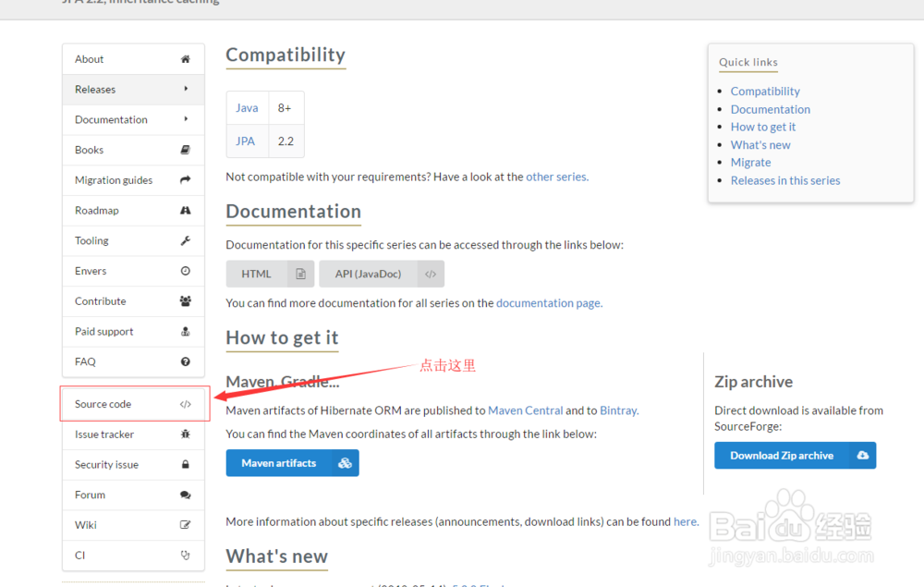Follow the Bintray link
Viewport: 924px width, 587px height.
tap(618, 410)
